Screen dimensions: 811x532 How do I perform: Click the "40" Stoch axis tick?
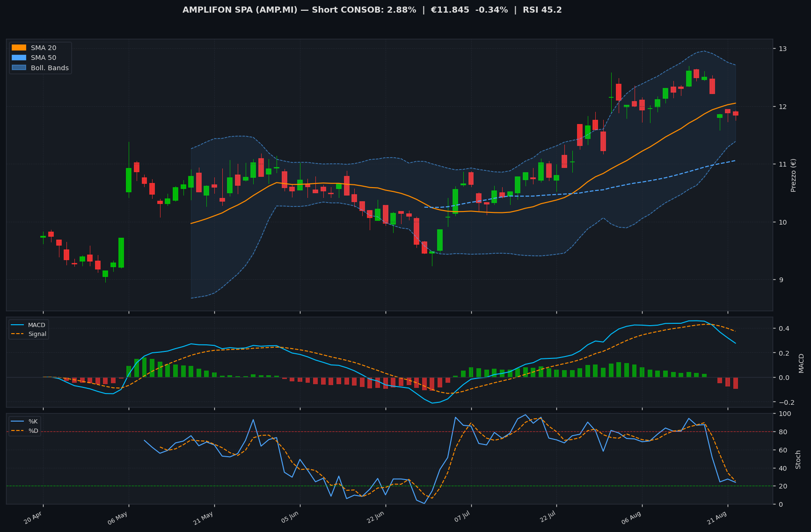782,468
